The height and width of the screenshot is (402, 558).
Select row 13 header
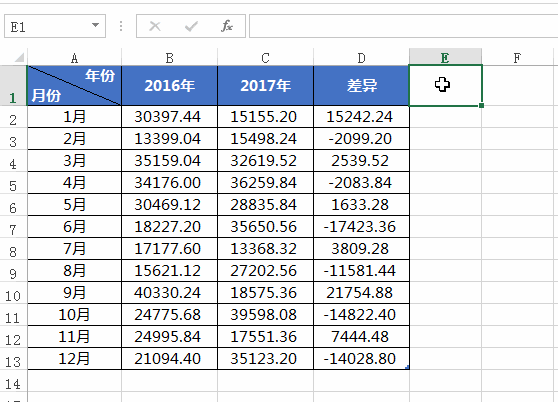tap(13, 359)
